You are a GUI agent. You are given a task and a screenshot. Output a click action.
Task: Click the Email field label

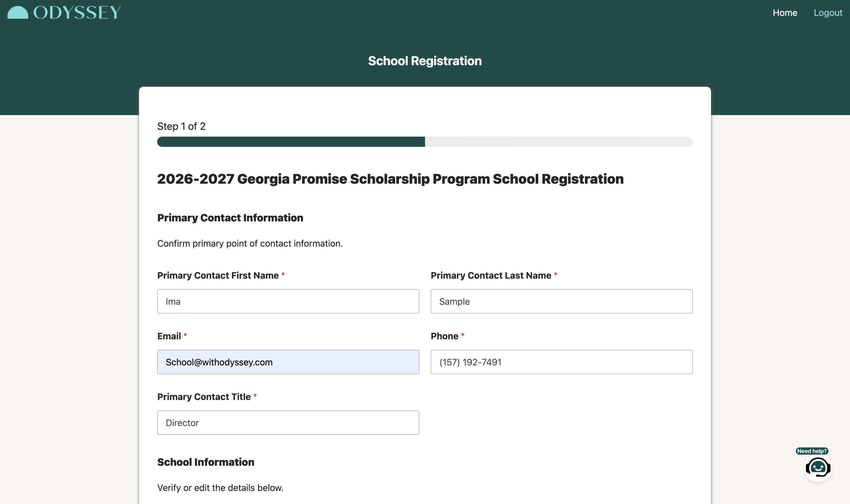click(x=169, y=336)
